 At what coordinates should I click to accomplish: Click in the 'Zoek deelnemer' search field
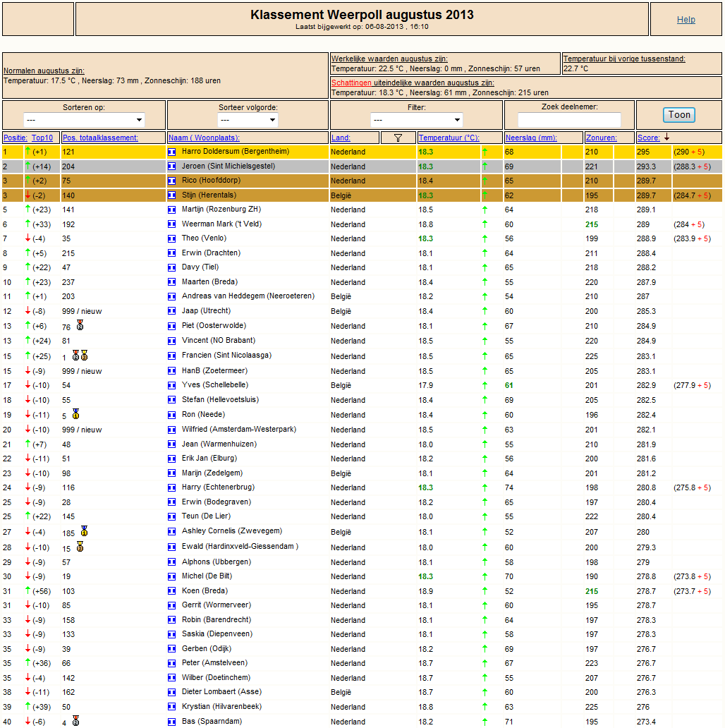click(x=569, y=120)
